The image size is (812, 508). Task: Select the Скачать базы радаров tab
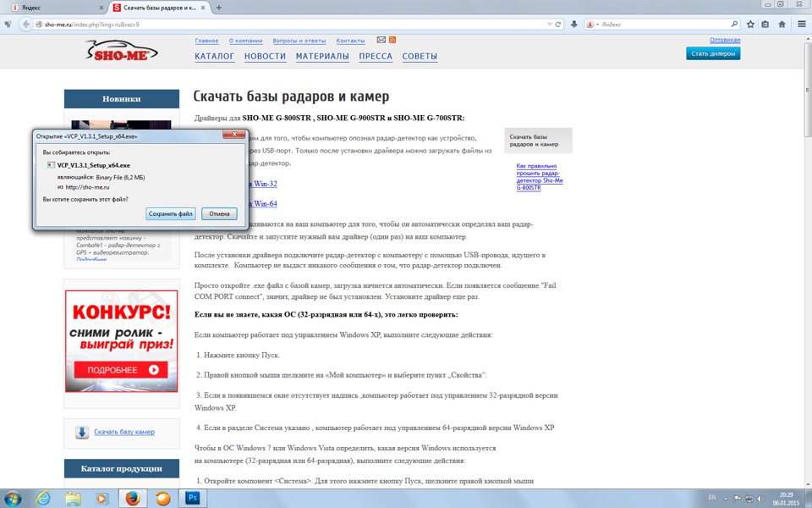158,8
